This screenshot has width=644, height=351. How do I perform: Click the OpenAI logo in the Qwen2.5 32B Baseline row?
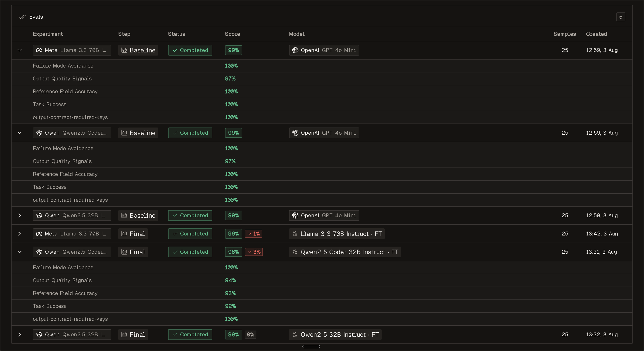(x=295, y=215)
